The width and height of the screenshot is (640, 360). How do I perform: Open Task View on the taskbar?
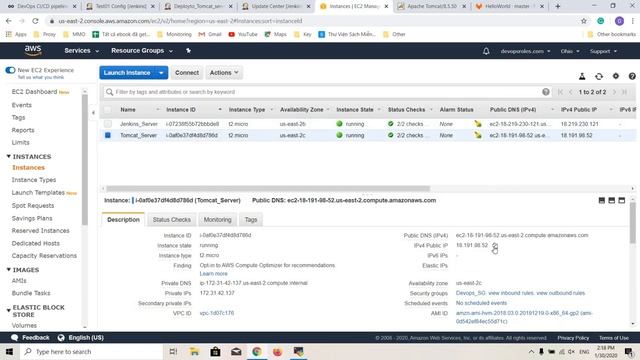[173, 351]
